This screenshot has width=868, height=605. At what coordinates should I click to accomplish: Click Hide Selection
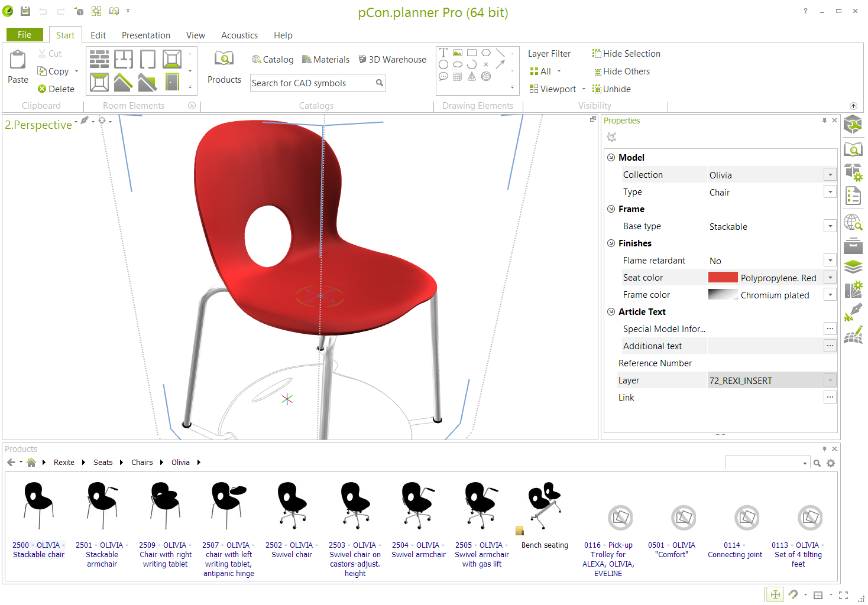click(626, 54)
